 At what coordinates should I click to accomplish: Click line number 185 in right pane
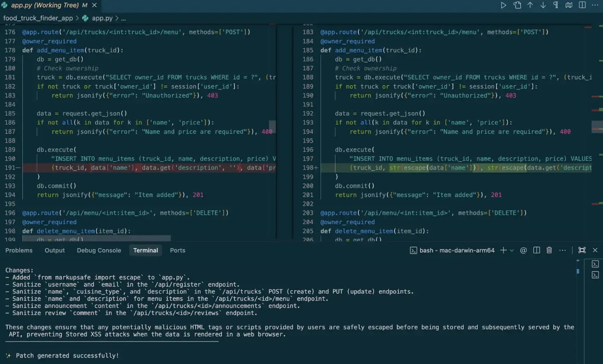point(308,50)
